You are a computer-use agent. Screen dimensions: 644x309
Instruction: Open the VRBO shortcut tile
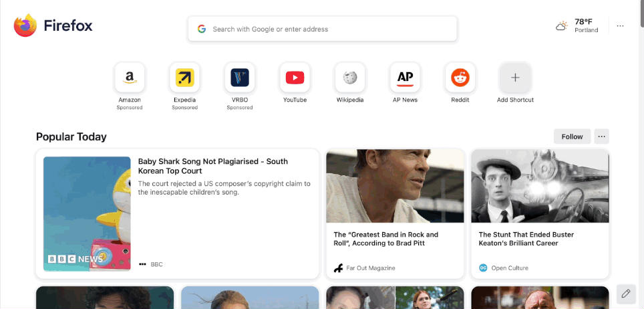pos(240,78)
